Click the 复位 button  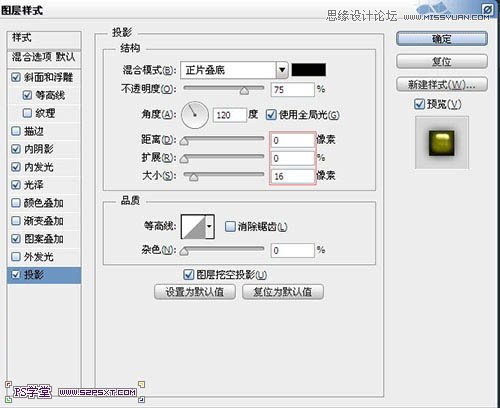click(x=442, y=61)
